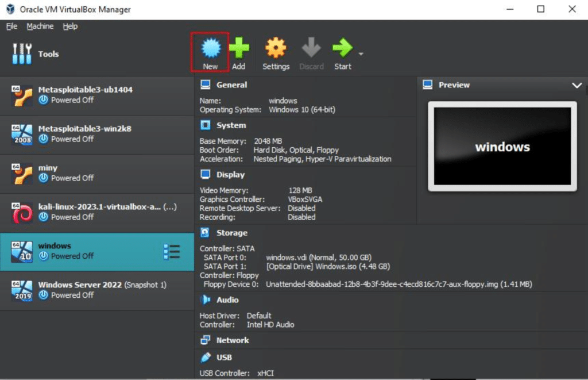
Task: Select kali-linux-2023.1-virtualbox machine name
Action: click(99, 207)
